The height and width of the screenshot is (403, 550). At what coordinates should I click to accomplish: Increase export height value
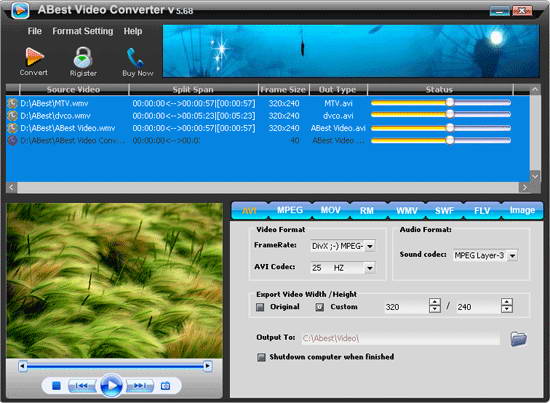507,302
